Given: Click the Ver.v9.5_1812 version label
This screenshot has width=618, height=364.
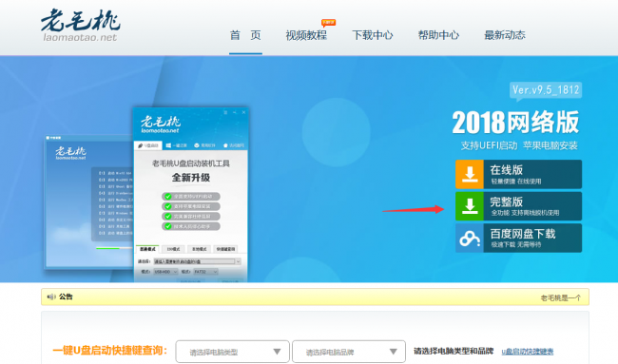Looking at the screenshot, I should (546, 90).
